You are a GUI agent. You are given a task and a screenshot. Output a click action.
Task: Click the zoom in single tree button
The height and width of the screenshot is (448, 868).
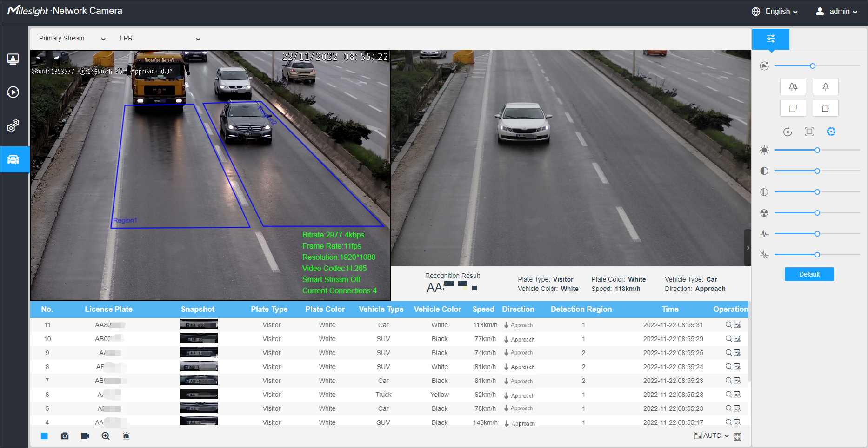click(x=825, y=87)
